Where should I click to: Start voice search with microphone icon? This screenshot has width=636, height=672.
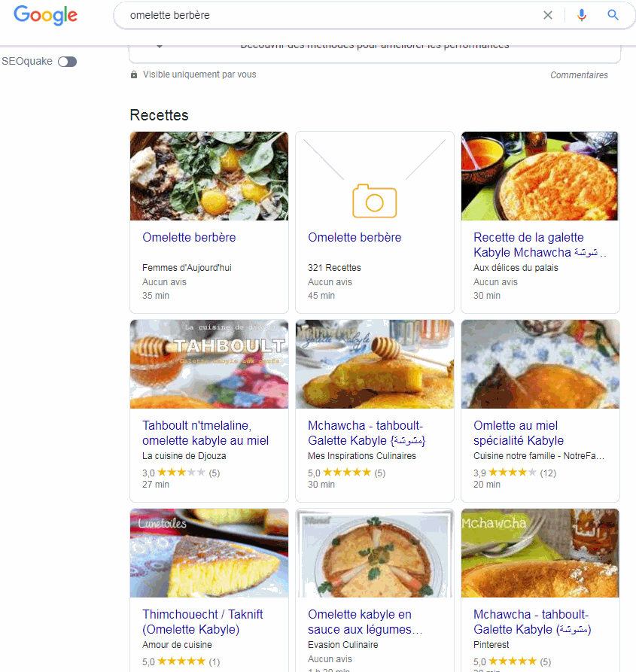[x=581, y=15]
